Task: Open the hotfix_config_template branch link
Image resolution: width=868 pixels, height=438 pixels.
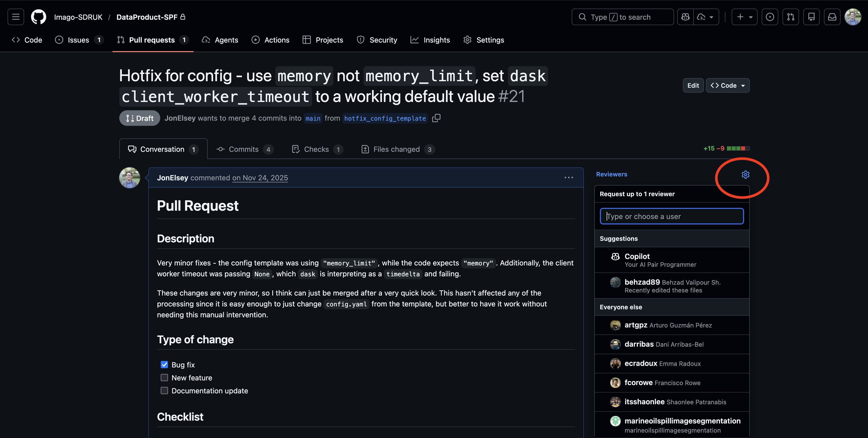Action: coord(385,118)
